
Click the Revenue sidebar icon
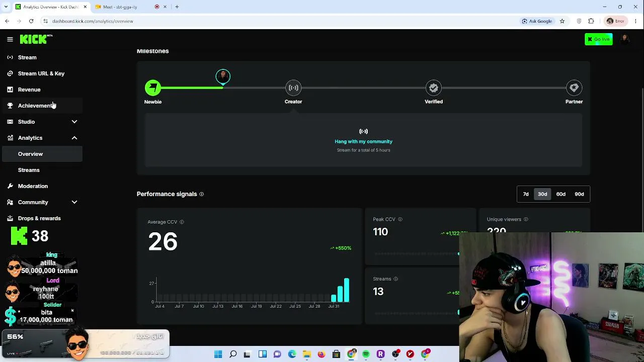[10, 89]
